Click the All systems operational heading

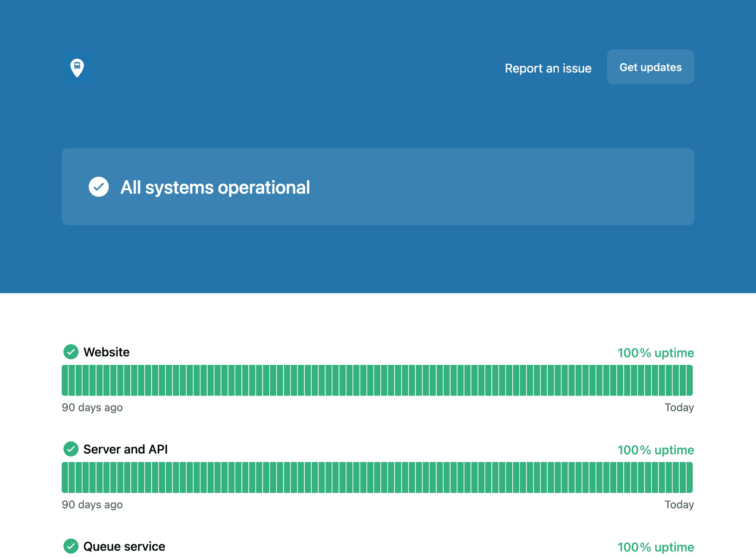pos(215,187)
